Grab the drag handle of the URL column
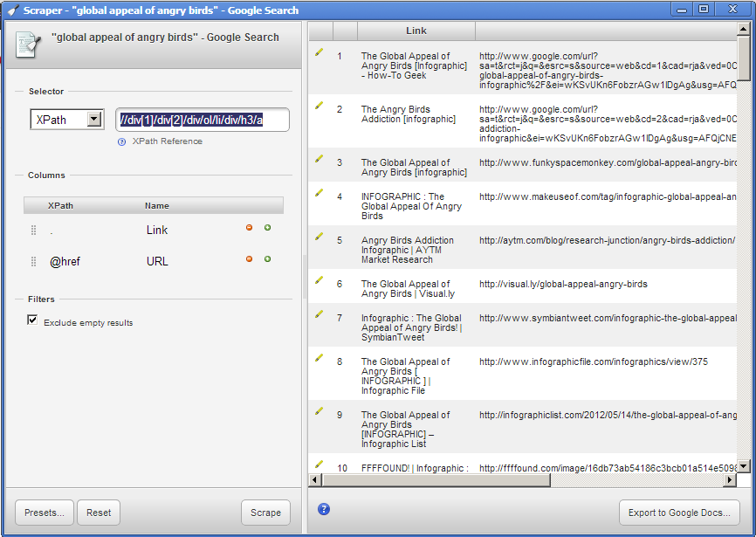 (34, 262)
